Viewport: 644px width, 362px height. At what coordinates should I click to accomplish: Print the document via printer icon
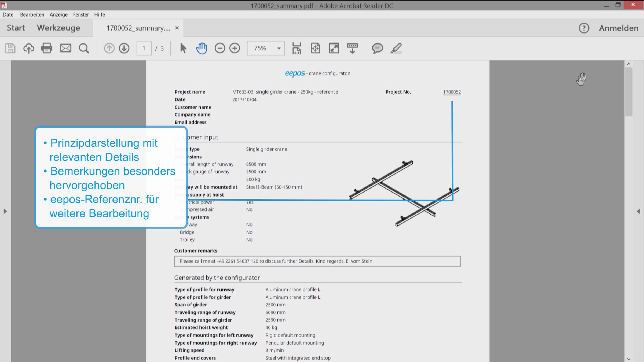coord(47,48)
